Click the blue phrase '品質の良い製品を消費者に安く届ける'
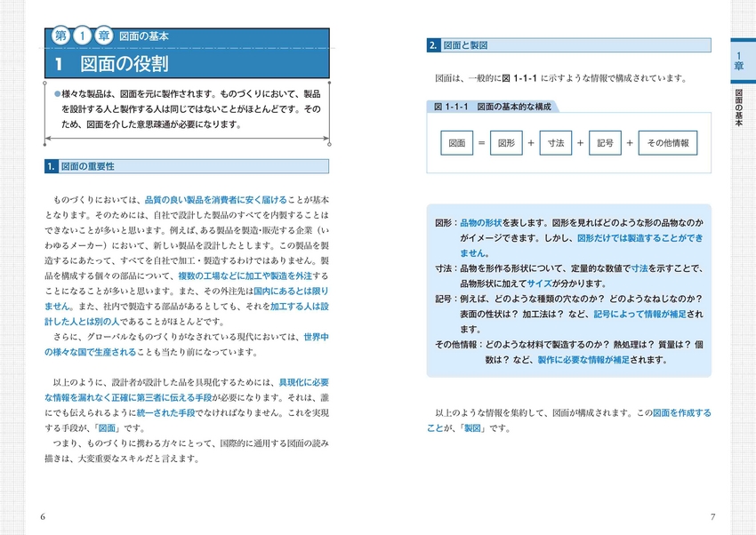Viewport: 756px width, 535px height. coord(215,200)
